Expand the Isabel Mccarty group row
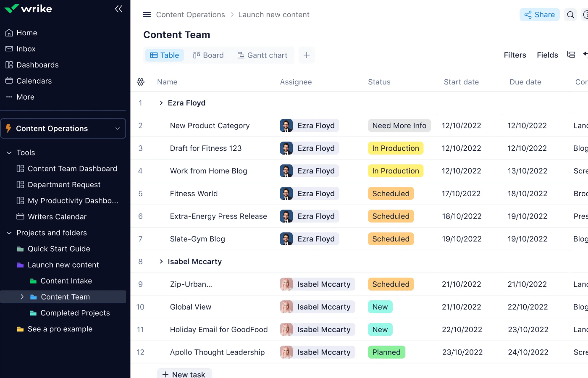 pos(161,262)
